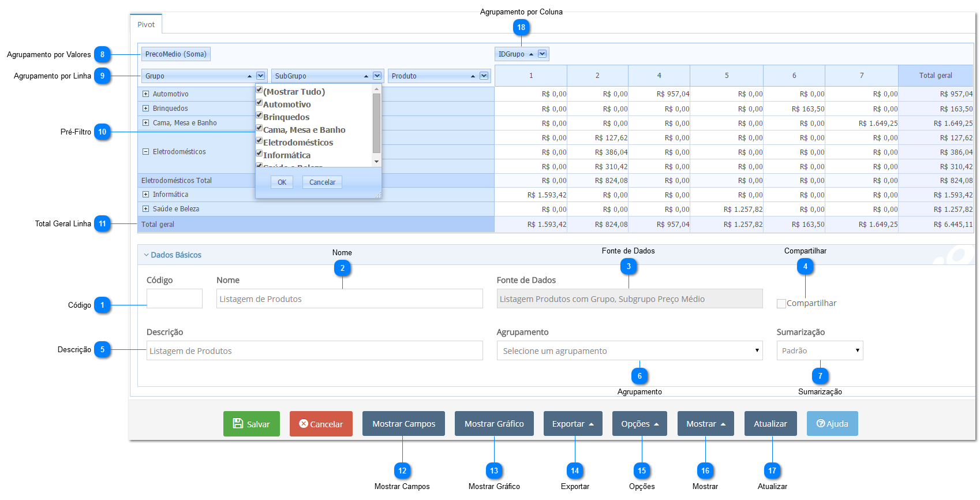Click the sort arrow on Grupo field
This screenshot has height=500, width=980.
(249, 76)
